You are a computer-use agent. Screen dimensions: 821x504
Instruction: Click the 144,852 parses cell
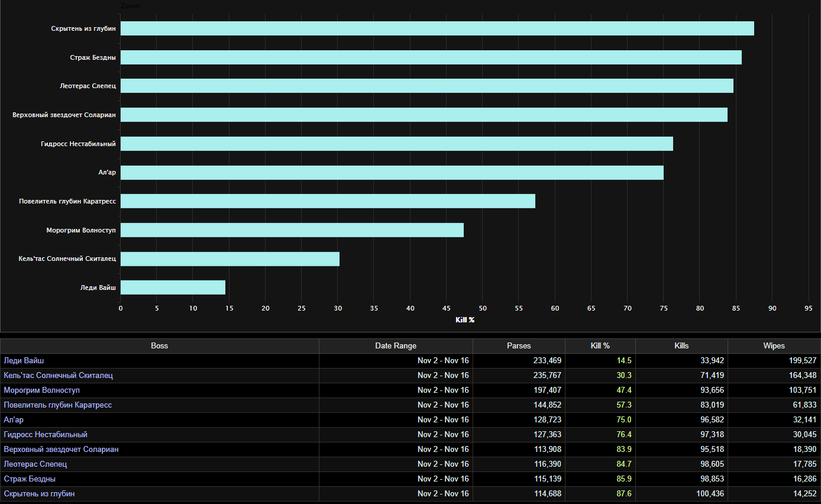point(519,405)
